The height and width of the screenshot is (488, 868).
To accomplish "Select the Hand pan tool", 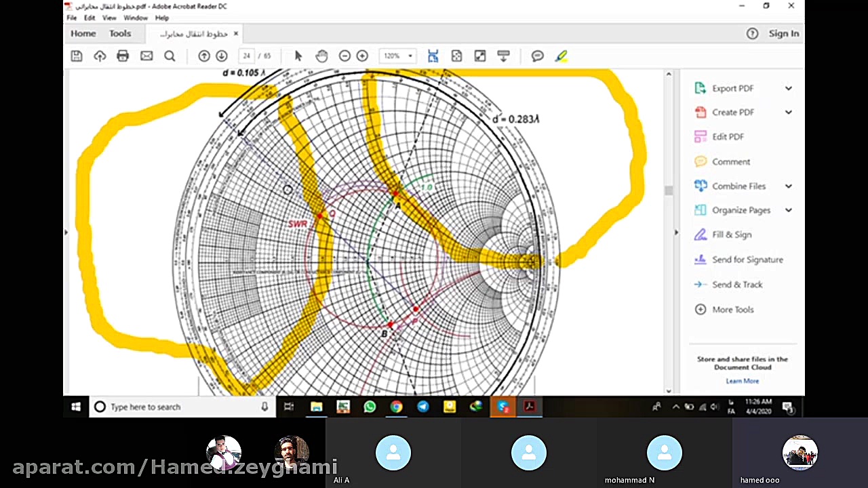I will (321, 56).
